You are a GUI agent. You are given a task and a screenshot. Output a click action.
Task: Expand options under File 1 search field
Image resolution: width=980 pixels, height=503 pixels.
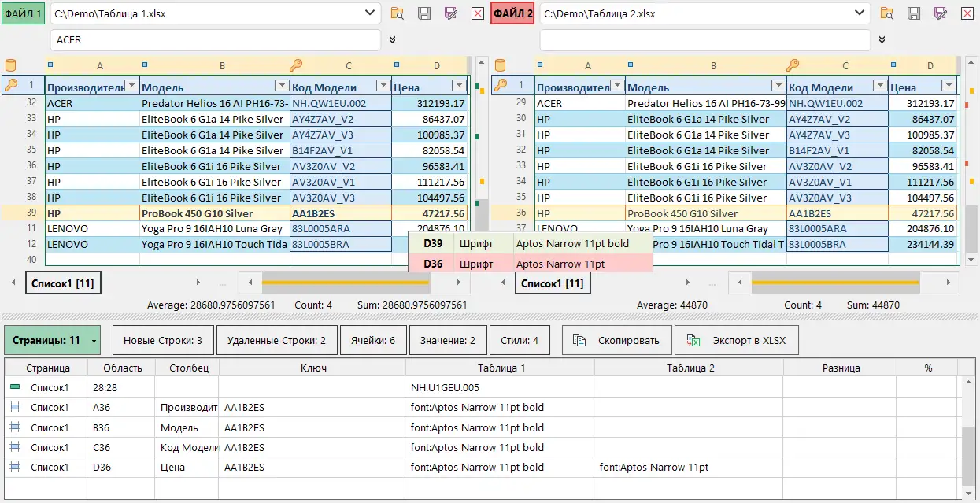[392, 39]
